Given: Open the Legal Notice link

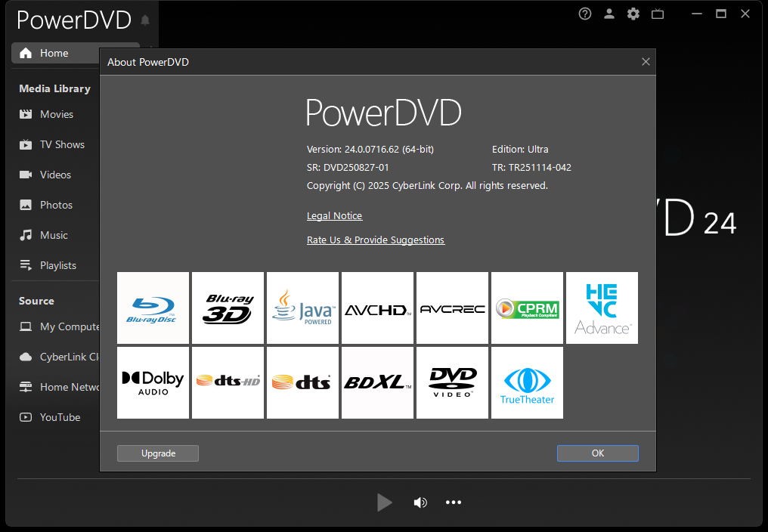Looking at the screenshot, I should tap(335, 216).
